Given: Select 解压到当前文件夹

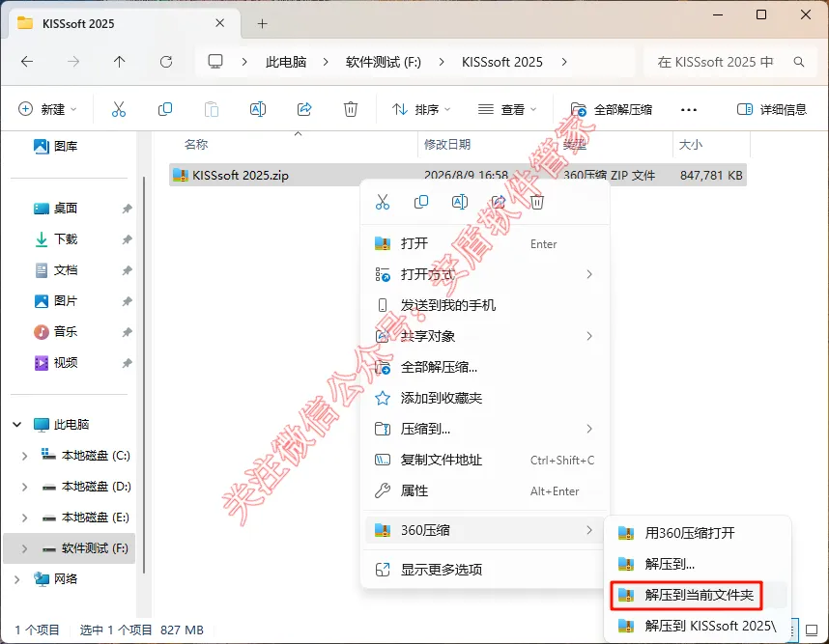Looking at the screenshot, I should (698, 596).
